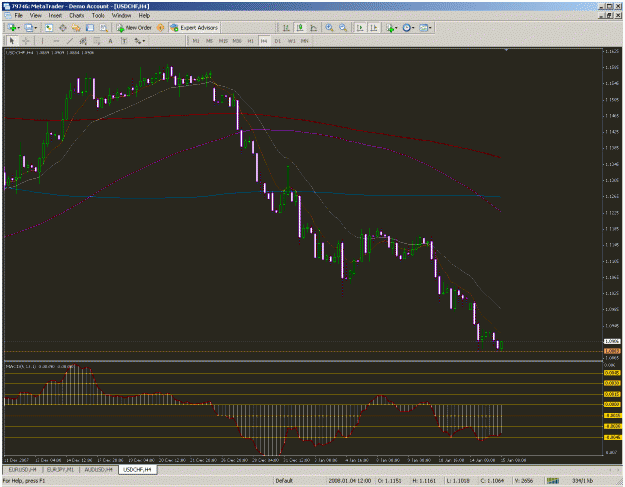Switch timeframe to D1
625x487 pixels.
click(277, 41)
